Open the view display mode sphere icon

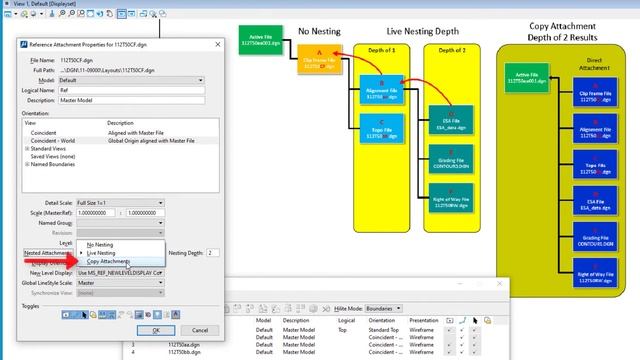pos(33,14)
